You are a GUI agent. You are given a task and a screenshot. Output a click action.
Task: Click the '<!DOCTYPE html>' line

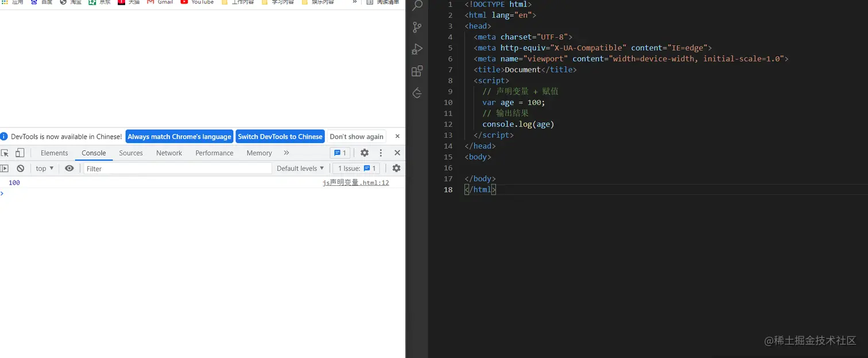tap(498, 4)
